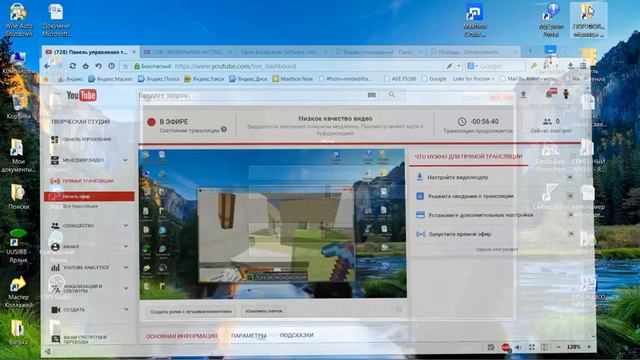Open the 'Яндекс.Диск' bookmark
Viewport: 640px width, 360px height.
(248, 79)
